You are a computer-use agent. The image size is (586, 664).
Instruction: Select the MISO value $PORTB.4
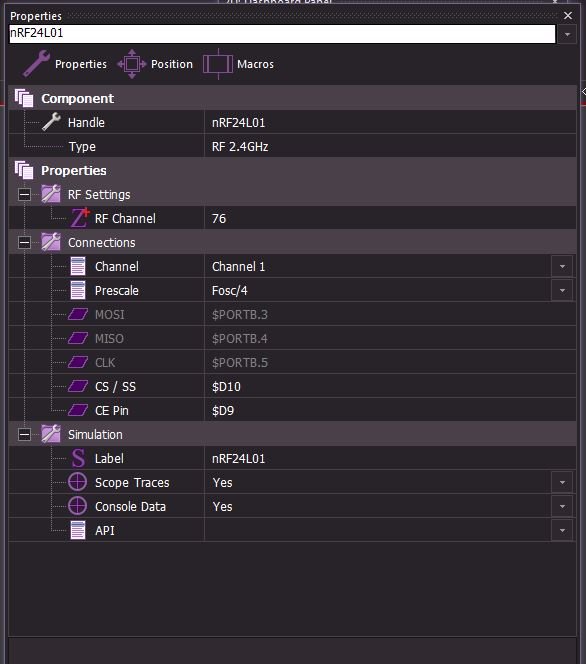coord(240,338)
